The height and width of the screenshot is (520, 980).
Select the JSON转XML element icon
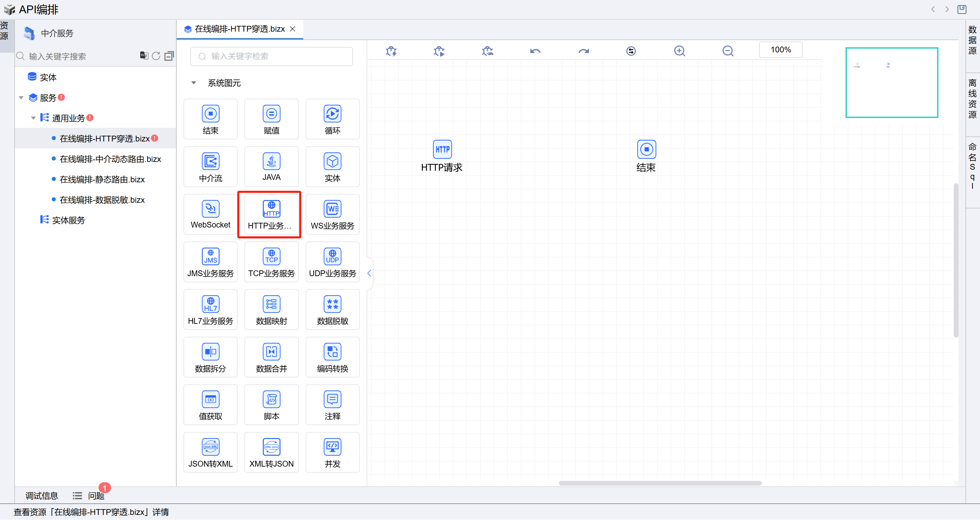click(210, 447)
